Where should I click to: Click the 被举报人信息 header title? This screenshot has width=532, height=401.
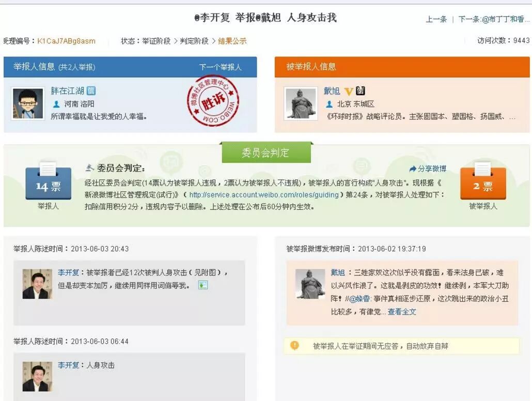point(311,67)
